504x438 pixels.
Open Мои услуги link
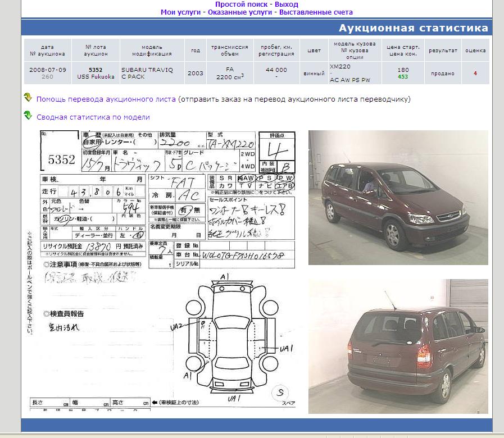tap(181, 12)
